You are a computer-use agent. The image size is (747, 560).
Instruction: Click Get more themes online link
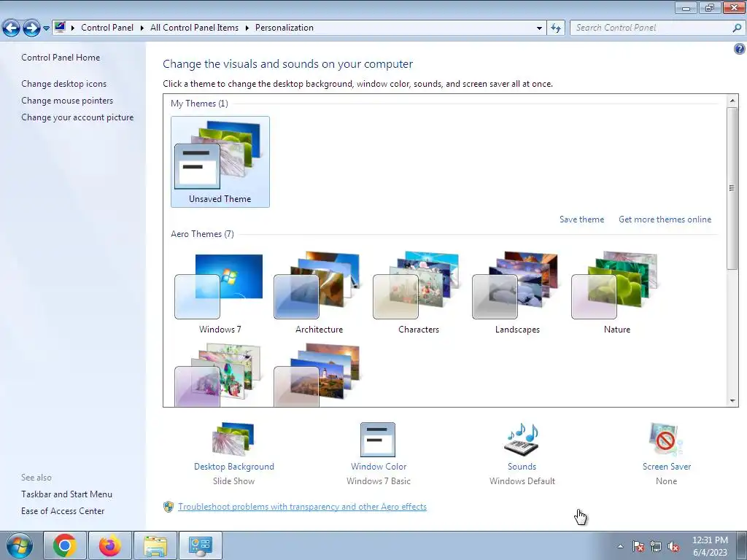click(665, 219)
